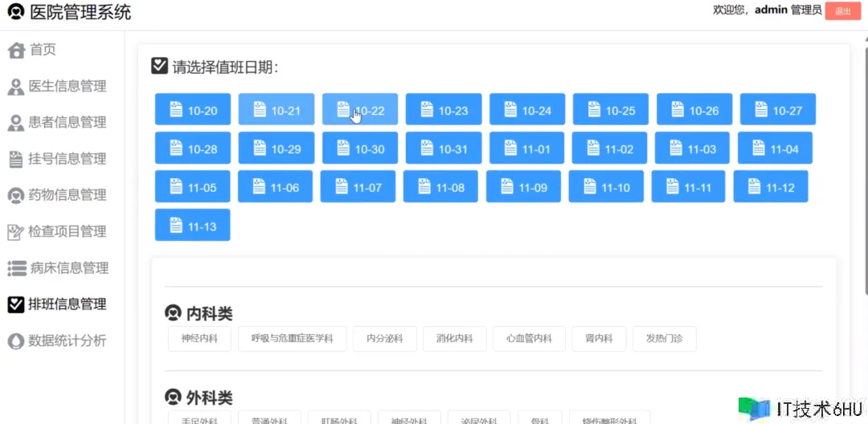Click the list icon beside 病床信息管理
The height and width of the screenshot is (424, 868).
(16, 268)
